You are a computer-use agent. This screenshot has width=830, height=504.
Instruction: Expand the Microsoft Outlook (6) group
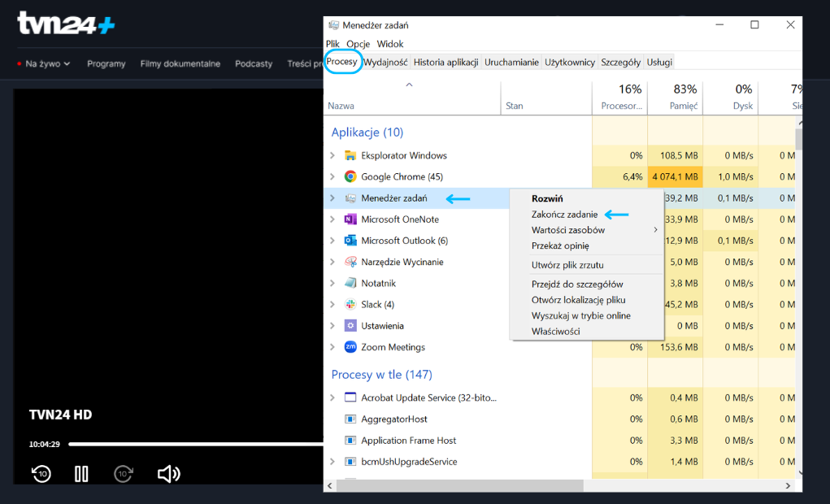pyautogui.click(x=332, y=241)
